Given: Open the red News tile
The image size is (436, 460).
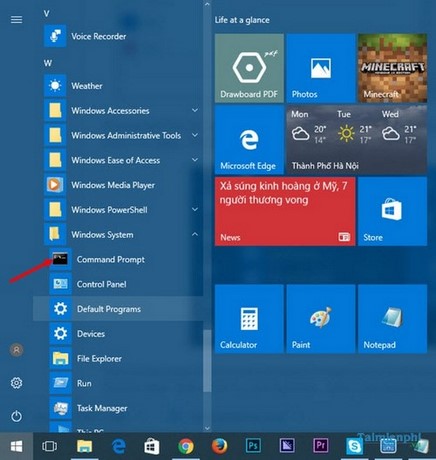Looking at the screenshot, I should (x=285, y=211).
